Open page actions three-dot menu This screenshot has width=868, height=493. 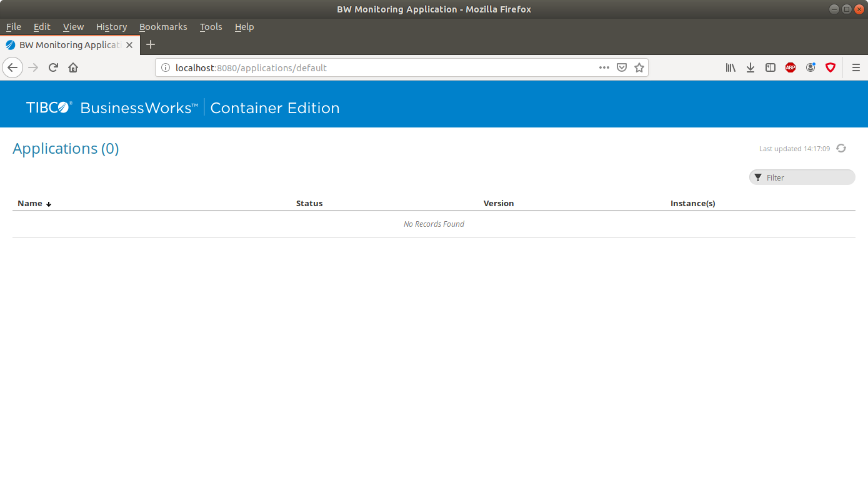click(604, 67)
